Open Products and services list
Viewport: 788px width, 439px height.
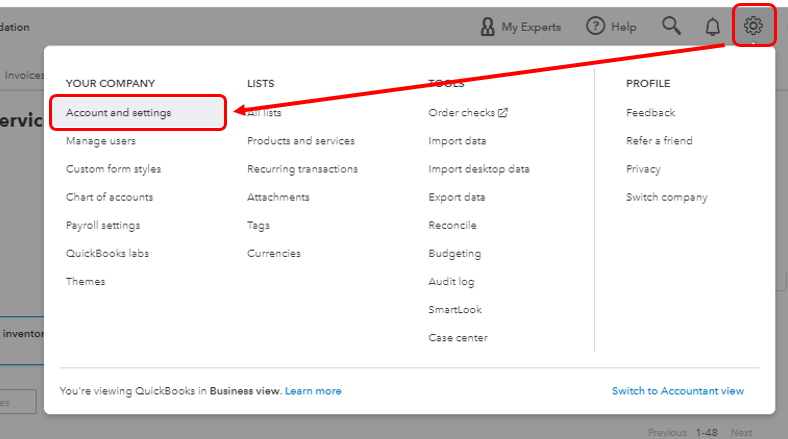pyautogui.click(x=300, y=141)
